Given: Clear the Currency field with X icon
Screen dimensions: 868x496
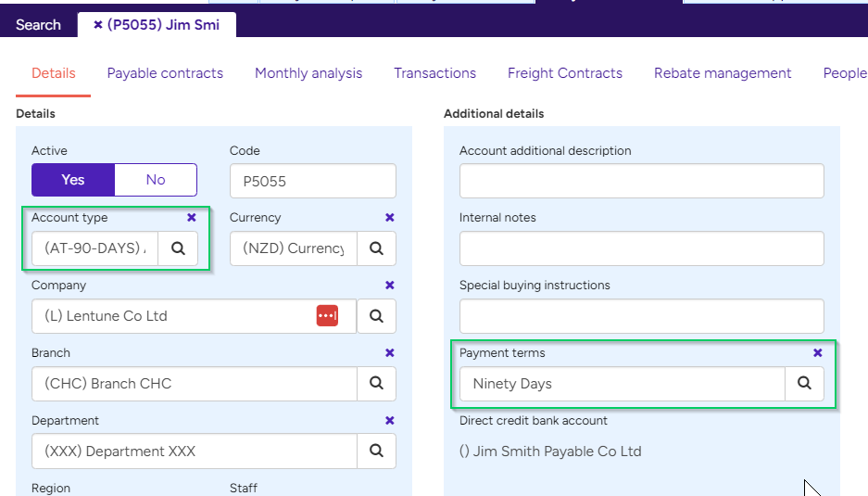Looking at the screenshot, I should coord(390,218).
